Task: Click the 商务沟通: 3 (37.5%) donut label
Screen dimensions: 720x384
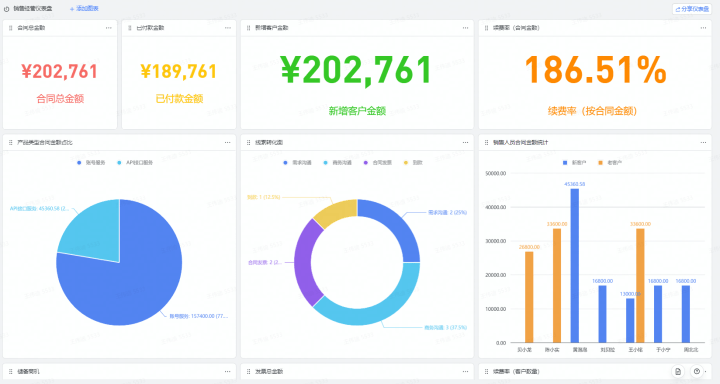Action: [445, 328]
